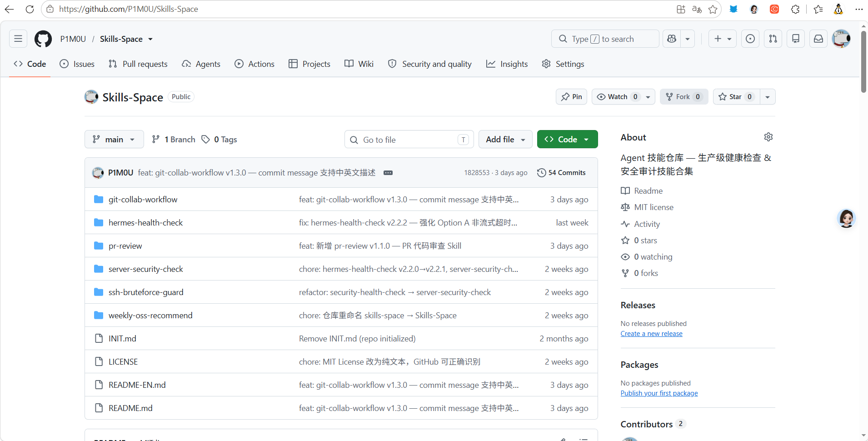Expand the commit message ellipsis
Viewport: 868px width, 441px height.
(388, 173)
